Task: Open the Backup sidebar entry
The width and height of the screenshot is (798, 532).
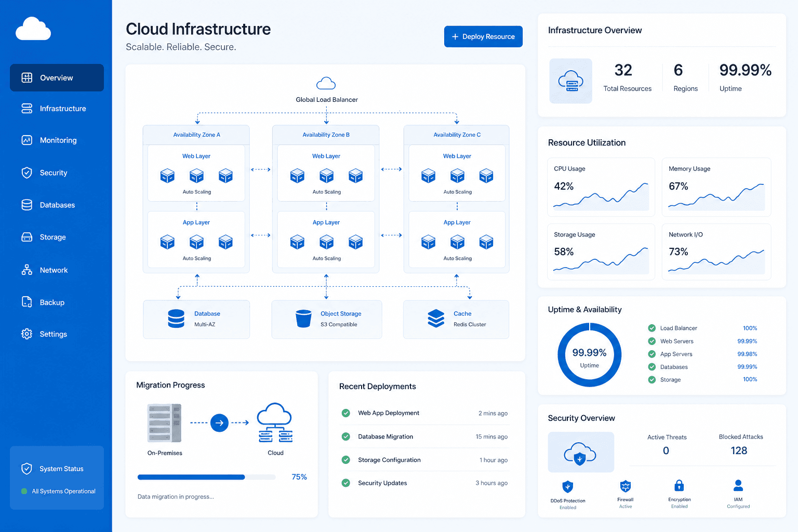Action: pyautogui.click(x=57, y=302)
